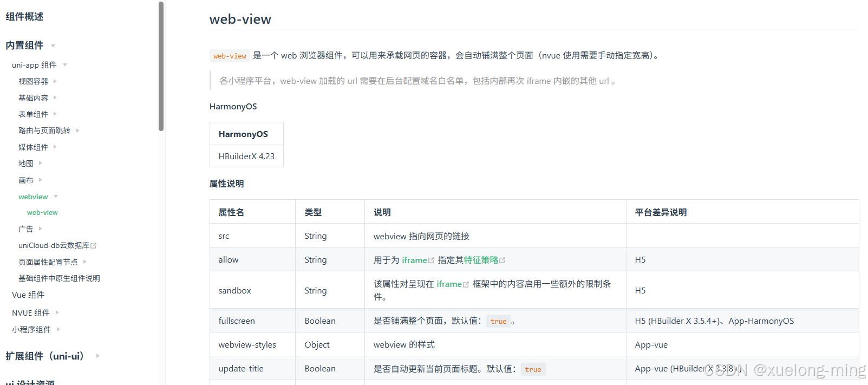Expand the 内置组件 section arrow

(53, 46)
